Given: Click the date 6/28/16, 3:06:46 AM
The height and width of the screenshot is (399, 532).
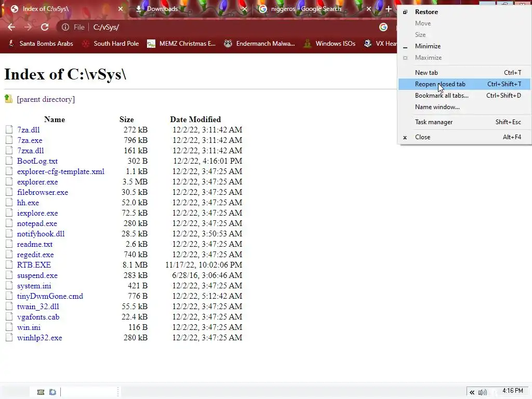Looking at the screenshot, I should pos(207,275).
